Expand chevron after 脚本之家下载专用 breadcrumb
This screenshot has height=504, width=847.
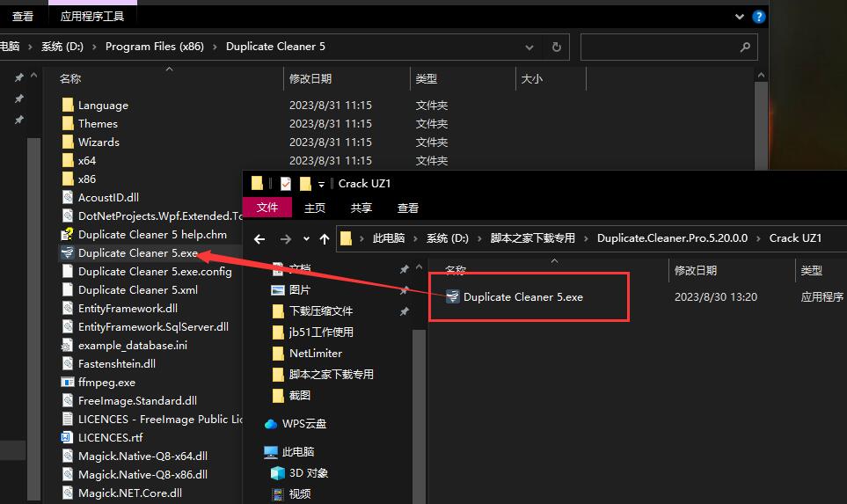point(586,238)
